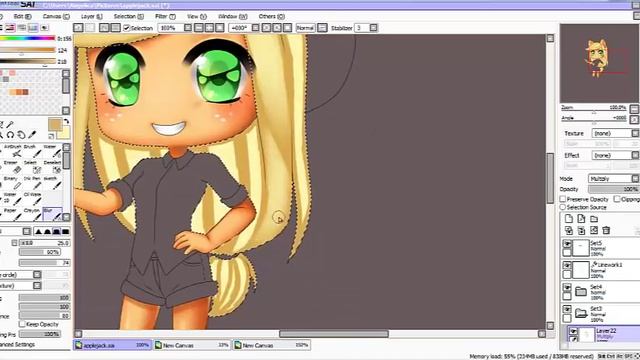
Task: Create a new layer set folder
Action: (x=594, y=219)
